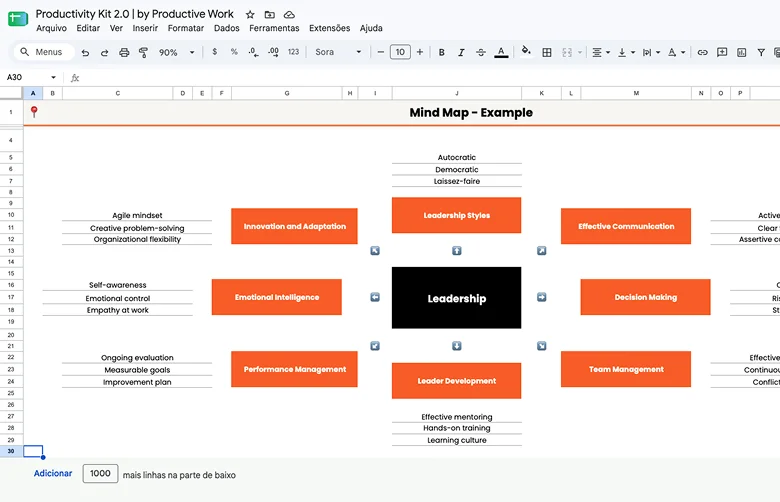Click the Leadership Styles box
This screenshot has width=780, height=502.
click(x=457, y=215)
